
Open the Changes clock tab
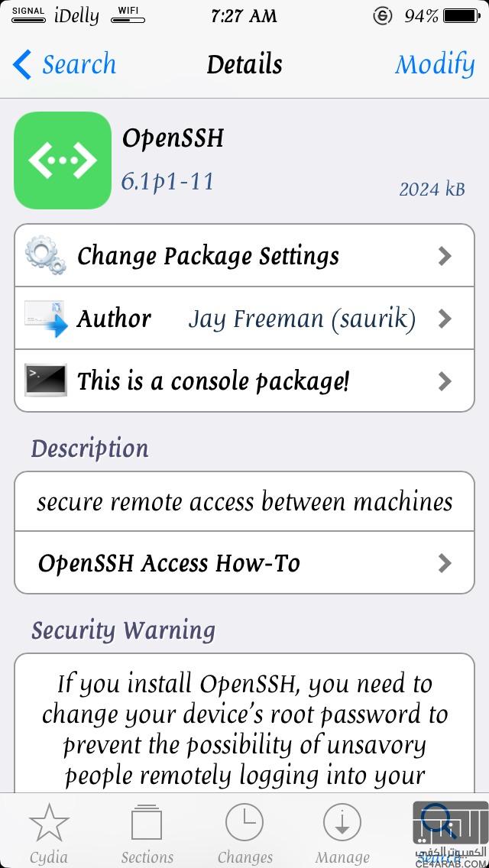244,831
